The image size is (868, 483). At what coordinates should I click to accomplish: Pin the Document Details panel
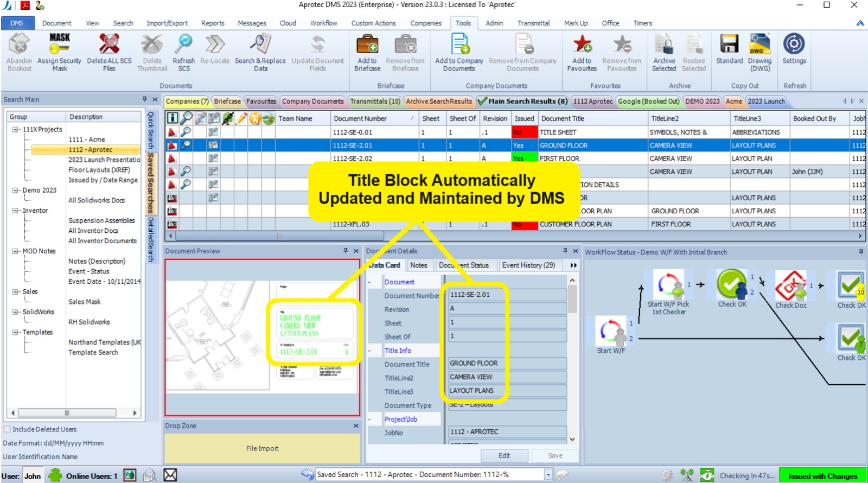[565, 251]
